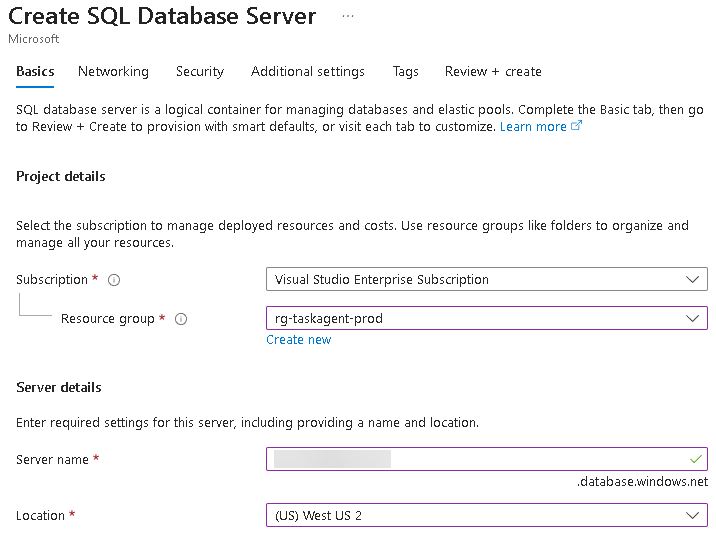Image resolution: width=716 pixels, height=545 pixels.
Task: Click the Location label
Action: (x=40, y=516)
